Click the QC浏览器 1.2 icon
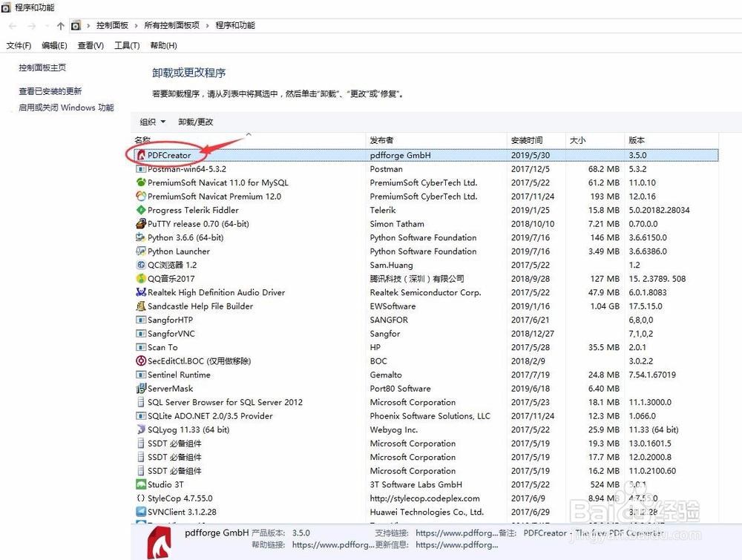742x560 pixels. tap(141, 265)
